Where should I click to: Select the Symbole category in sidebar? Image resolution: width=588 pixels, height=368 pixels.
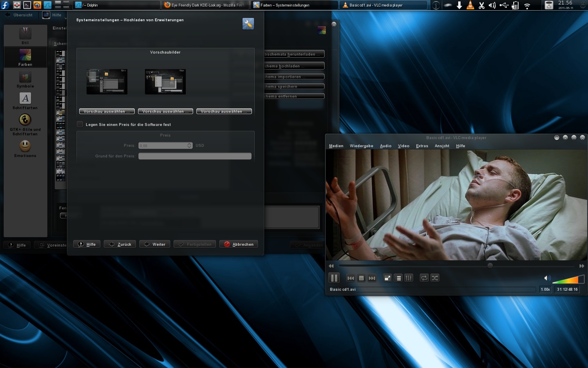25,79
